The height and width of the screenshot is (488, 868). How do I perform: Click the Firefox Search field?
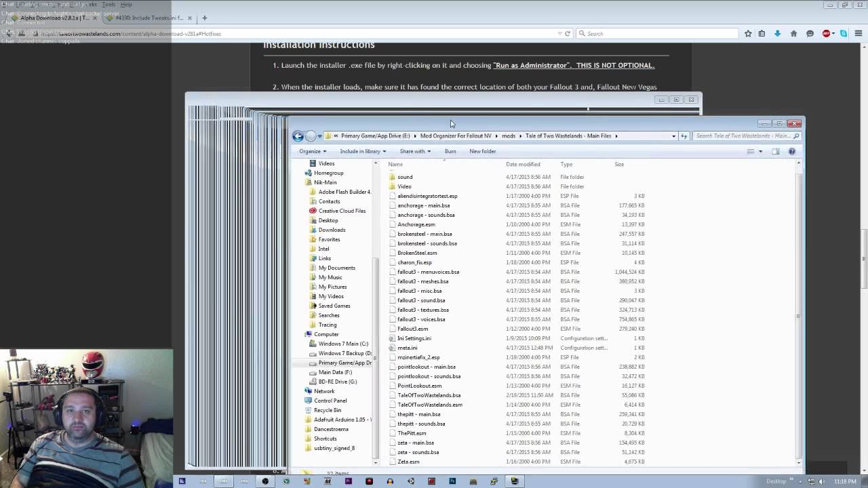click(656, 33)
